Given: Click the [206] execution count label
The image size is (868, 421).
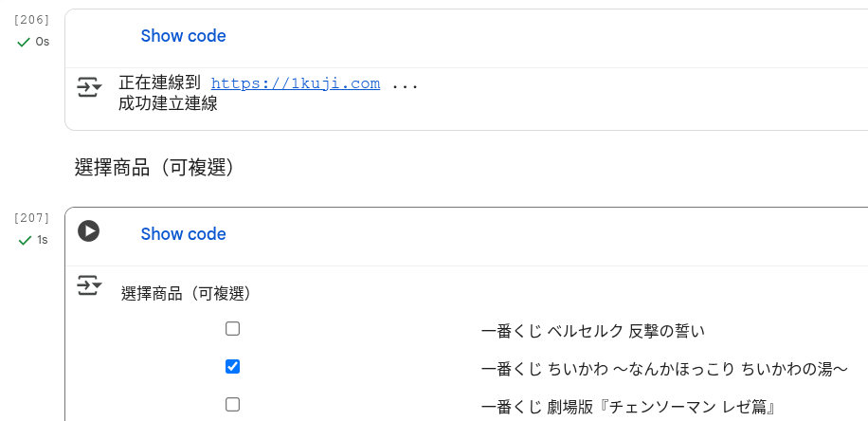Looking at the screenshot, I should [x=32, y=19].
